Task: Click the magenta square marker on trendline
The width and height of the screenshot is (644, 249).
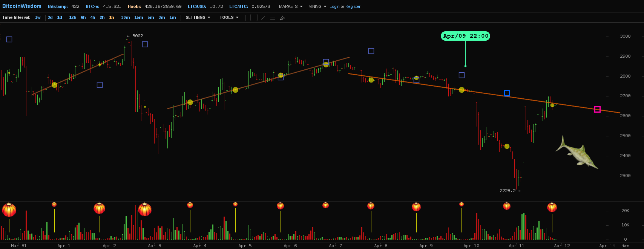Action: pyautogui.click(x=597, y=110)
